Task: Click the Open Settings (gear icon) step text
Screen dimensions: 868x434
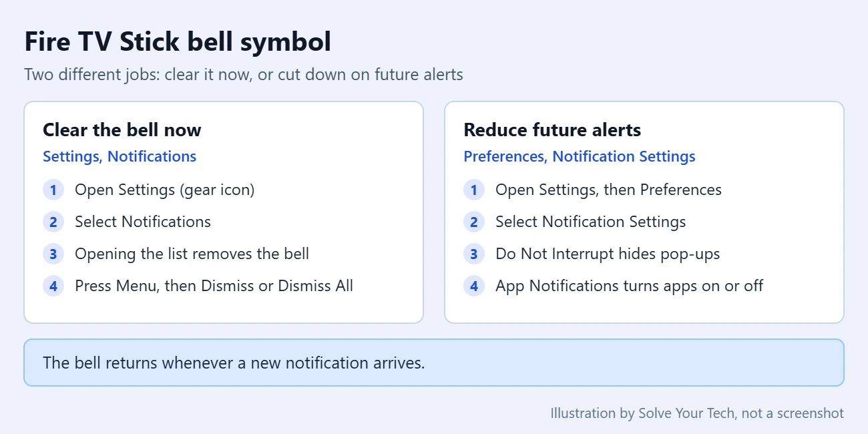Action: pyautogui.click(x=165, y=190)
